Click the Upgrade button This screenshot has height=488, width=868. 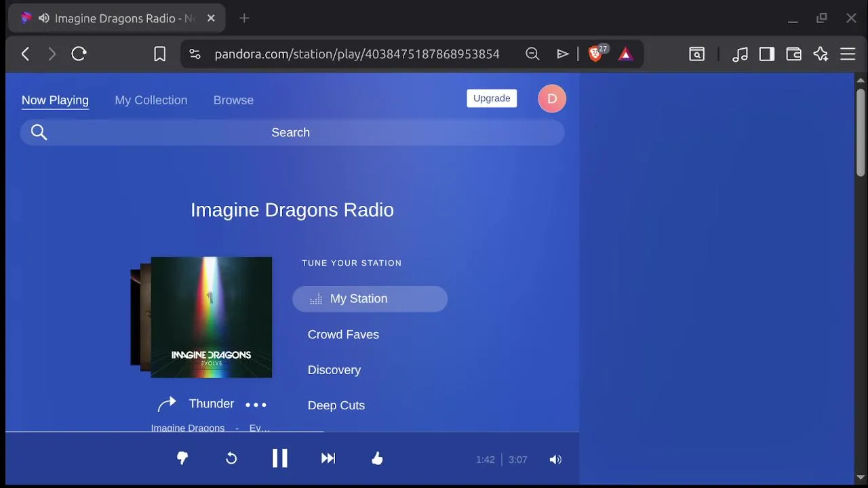pos(492,98)
